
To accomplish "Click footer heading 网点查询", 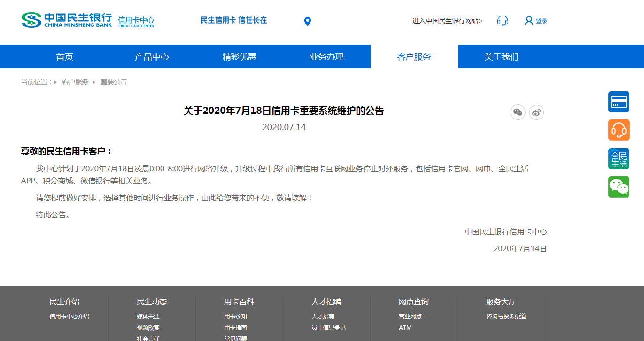I will click(x=414, y=302).
